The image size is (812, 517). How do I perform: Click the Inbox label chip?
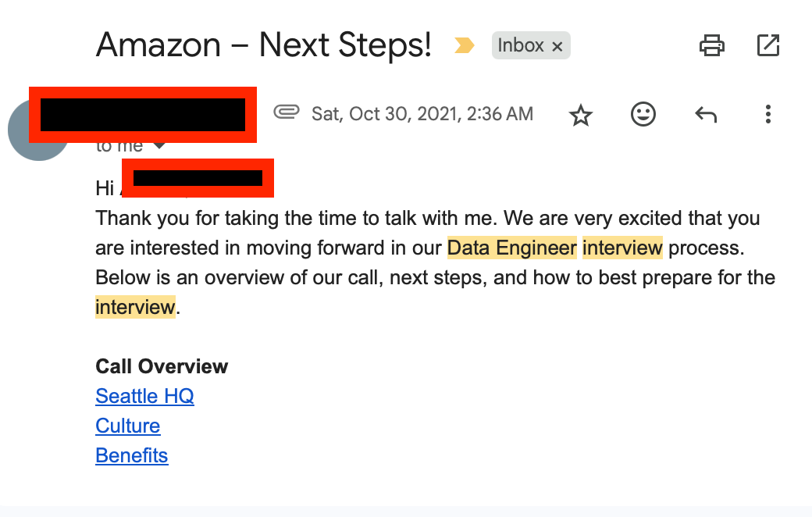coord(521,45)
